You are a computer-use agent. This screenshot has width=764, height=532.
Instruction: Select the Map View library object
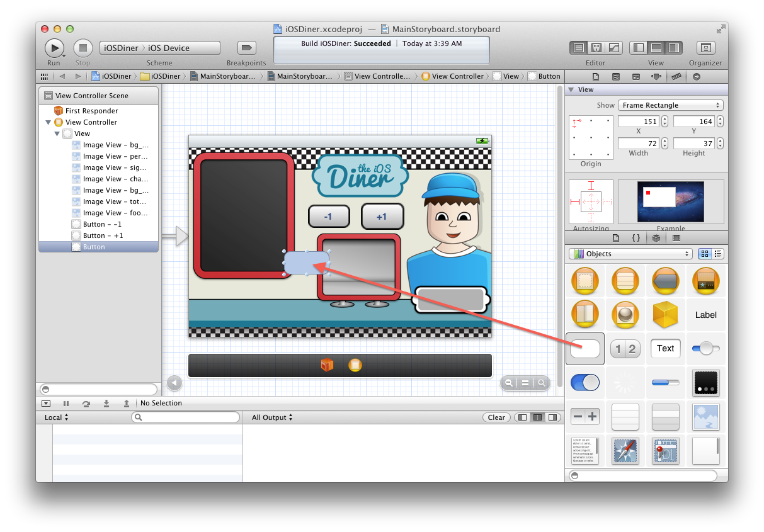tap(666, 451)
